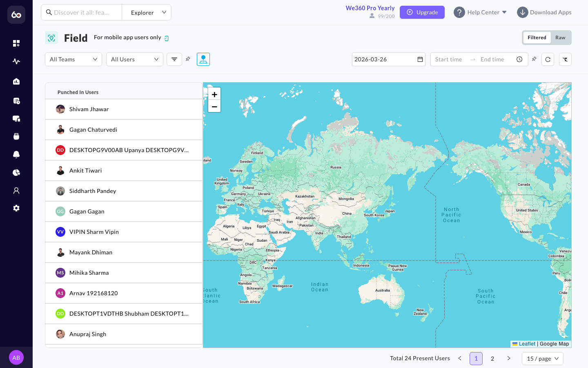This screenshot has width=588, height=368.
Task: Expand the Explorer search scope dropdown
Action: [147, 12]
